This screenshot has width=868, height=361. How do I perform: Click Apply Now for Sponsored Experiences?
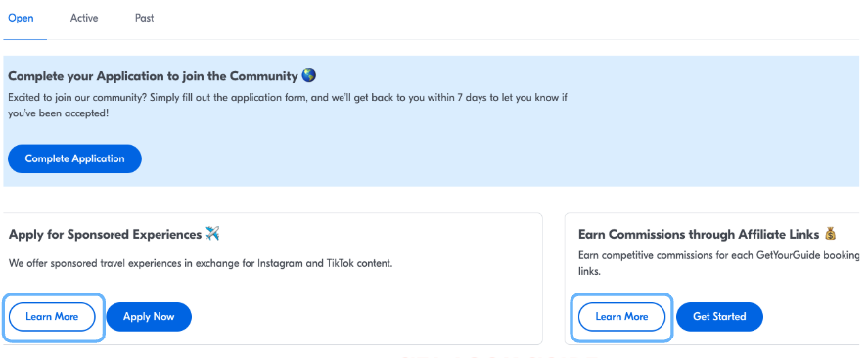tap(149, 317)
